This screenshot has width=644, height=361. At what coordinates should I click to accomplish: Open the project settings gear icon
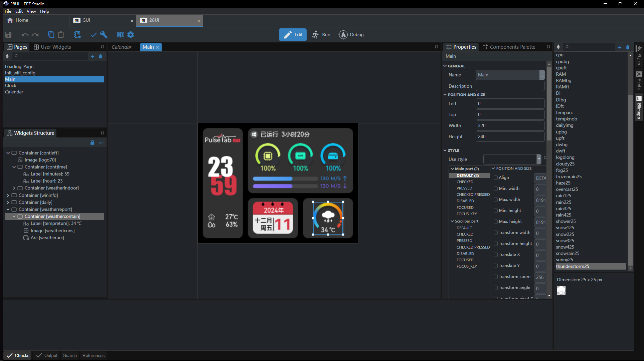131,35
